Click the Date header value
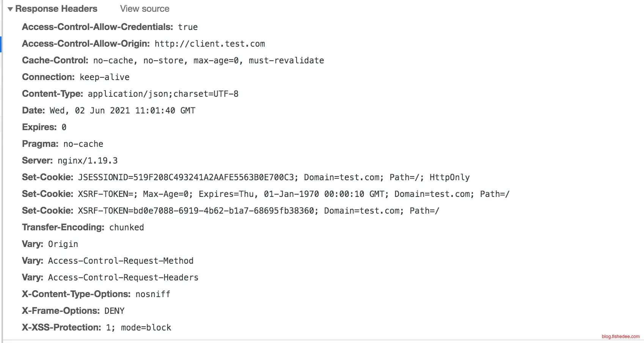644x343 pixels. [122, 110]
